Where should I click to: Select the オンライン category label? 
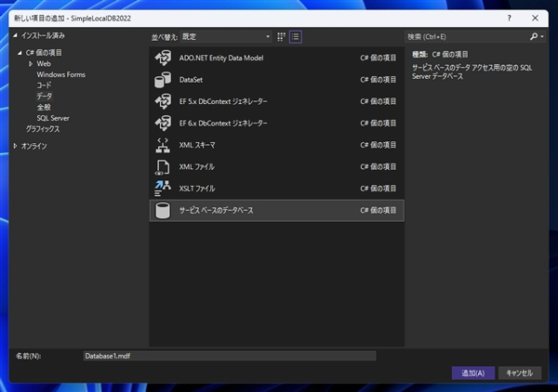[x=33, y=146]
